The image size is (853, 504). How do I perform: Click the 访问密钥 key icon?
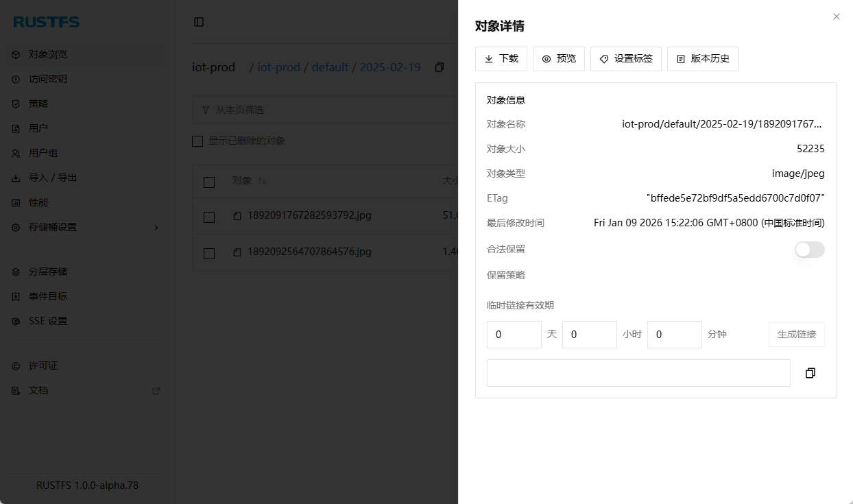click(x=16, y=79)
